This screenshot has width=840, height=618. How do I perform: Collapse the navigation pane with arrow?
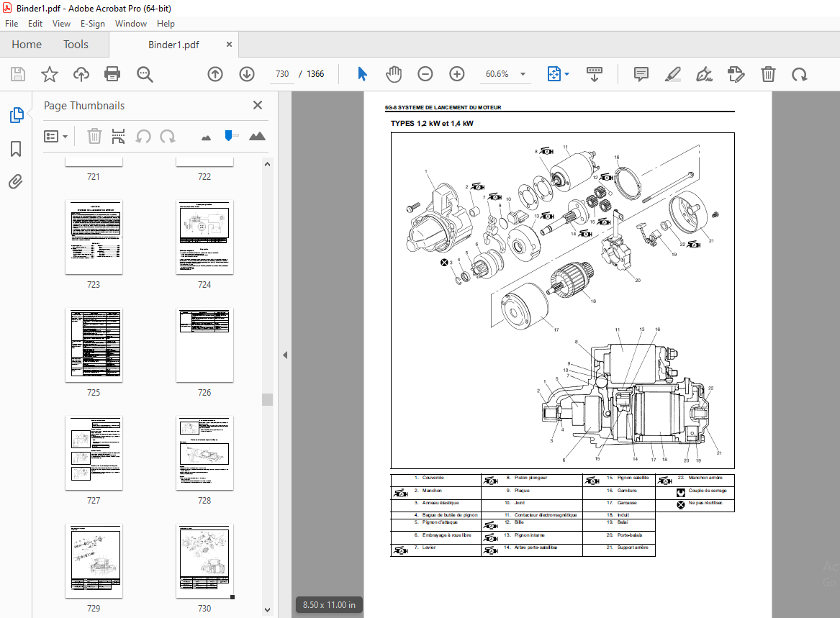click(285, 355)
